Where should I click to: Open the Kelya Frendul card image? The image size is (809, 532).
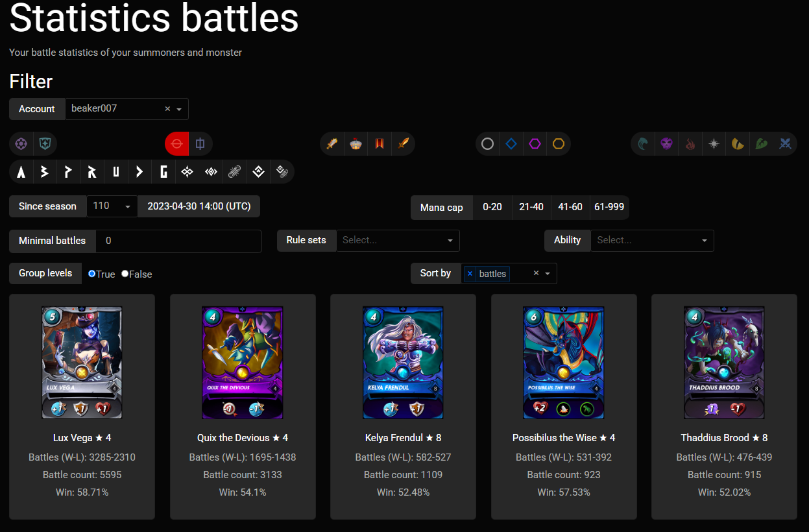point(403,363)
